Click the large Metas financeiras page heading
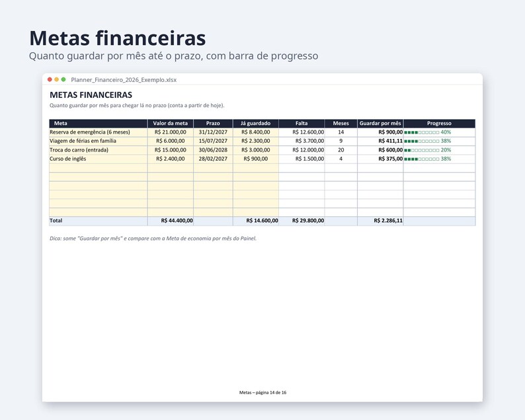The height and width of the screenshot is (420, 525). coord(118,38)
